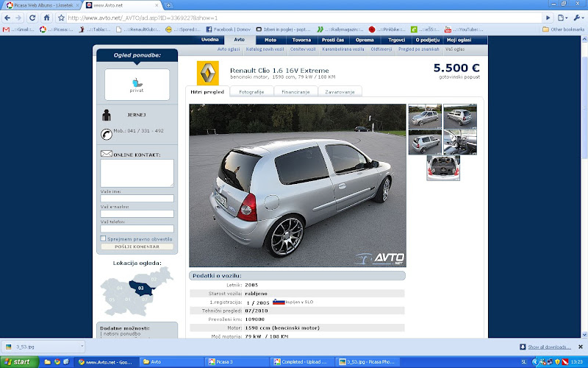
Task: Click the Vaše ime input field
Action: [137, 198]
